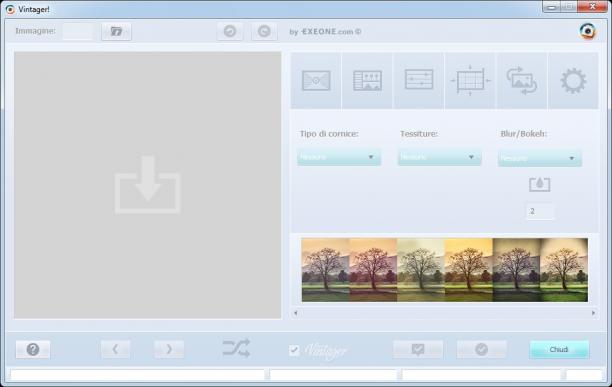Click the round checkmark apply button
The height and width of the screenshot is (387, 612).
[482, 349]
